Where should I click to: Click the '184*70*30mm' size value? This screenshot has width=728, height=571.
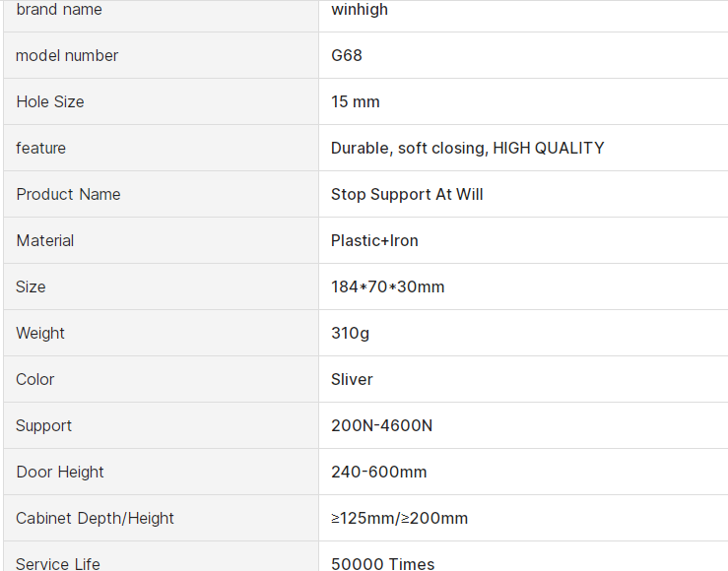click(x=387, y=287)
